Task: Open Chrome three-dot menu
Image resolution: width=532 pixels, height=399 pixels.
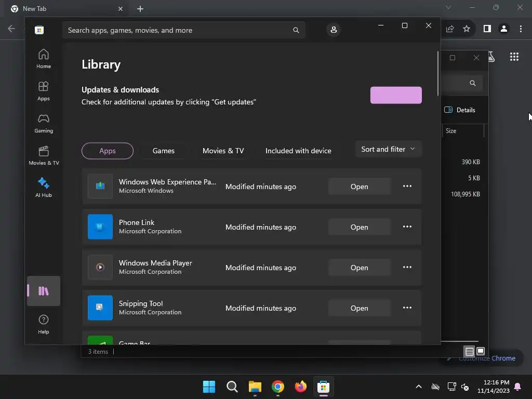Action: click(x=521, y=29)
